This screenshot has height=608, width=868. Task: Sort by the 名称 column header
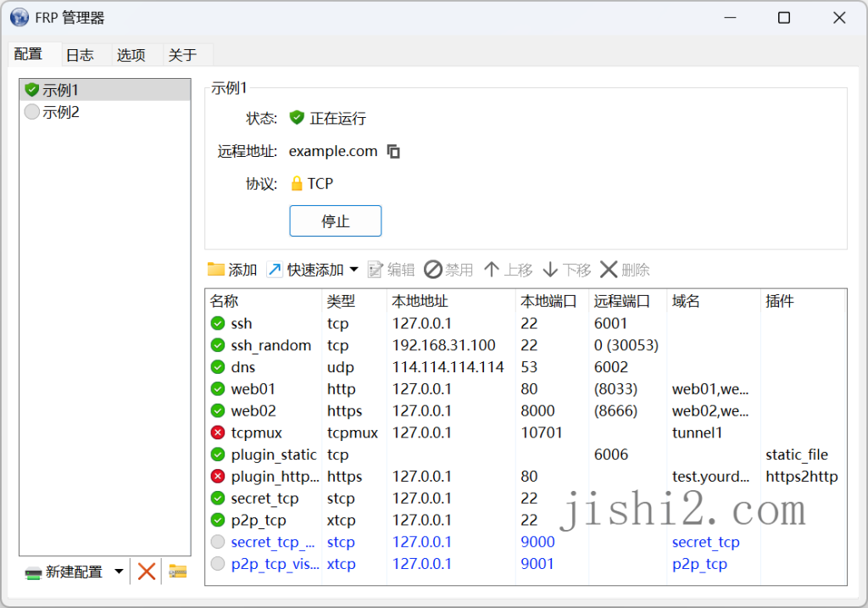264,301
